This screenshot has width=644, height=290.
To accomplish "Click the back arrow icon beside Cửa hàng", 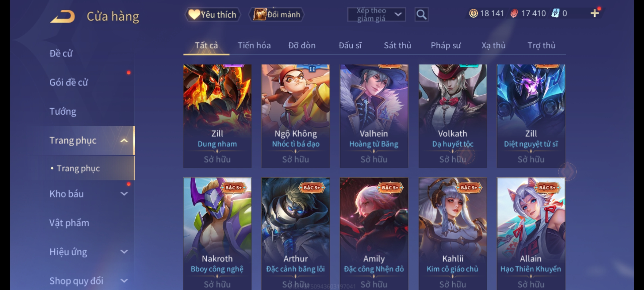I will [63, 16].
